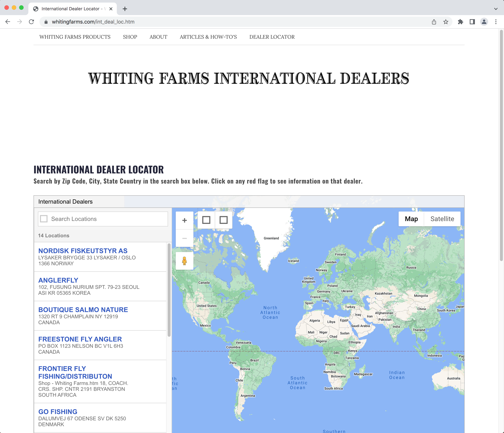
Task: Switch map to Map view
Action: 411,219
